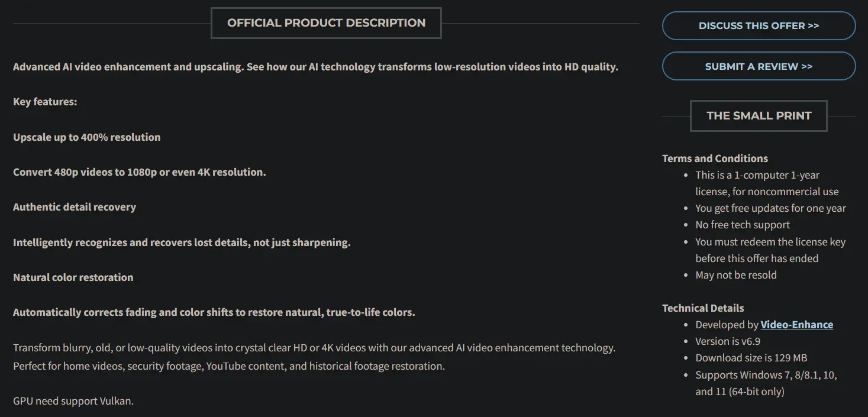Click the 'Version is v6.9' bullet

point(728,341)
